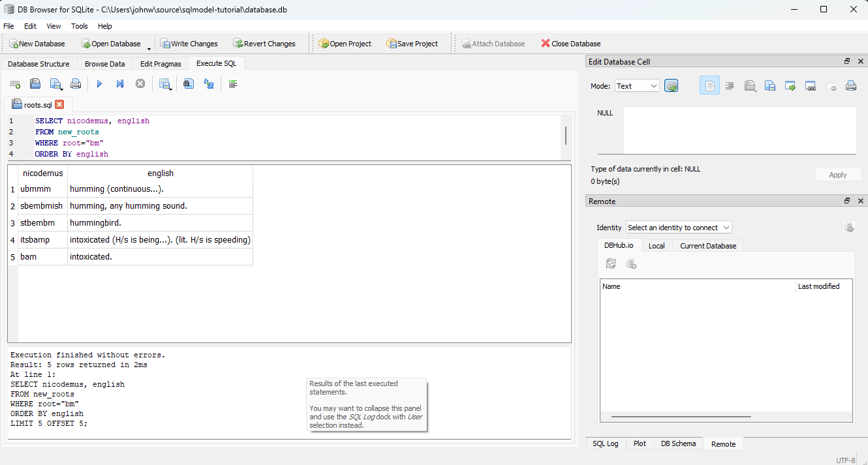
Task: Open the Edit menu
Action: click(30, 26)
